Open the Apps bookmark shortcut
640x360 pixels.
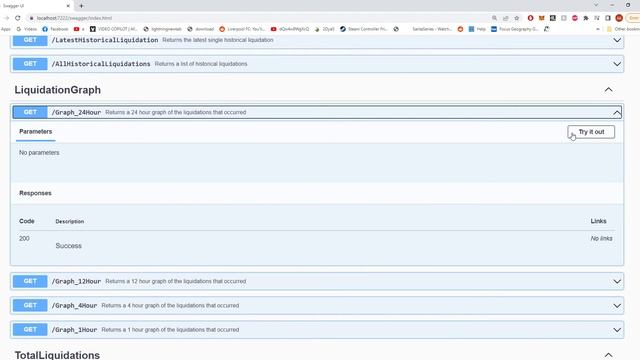[x=6, y=29]
